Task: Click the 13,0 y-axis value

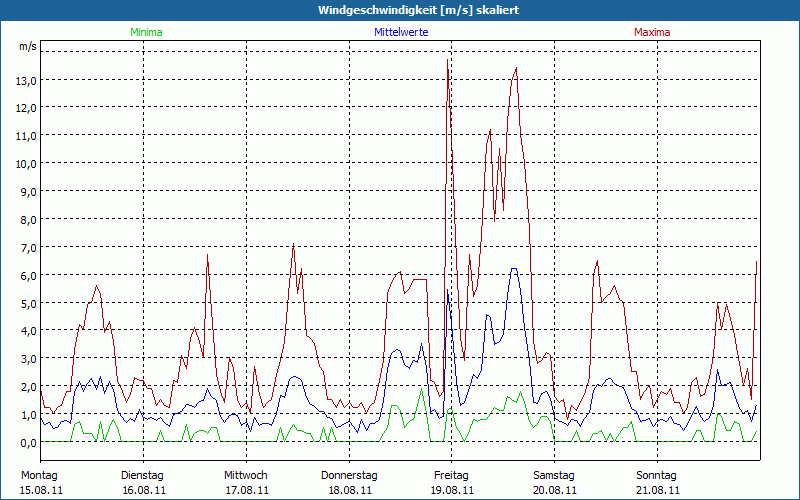Action: pos(28,81)
